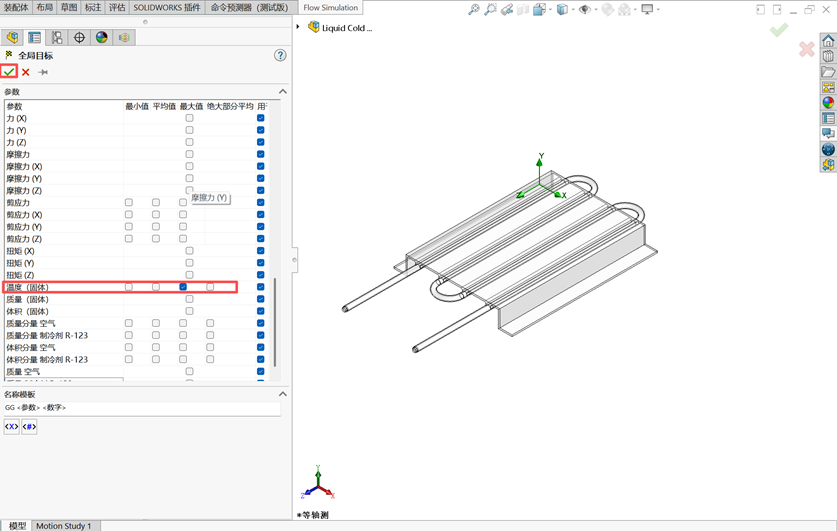Switch to SOLIDWORKS 插件 tab

(x=167, y=7)
